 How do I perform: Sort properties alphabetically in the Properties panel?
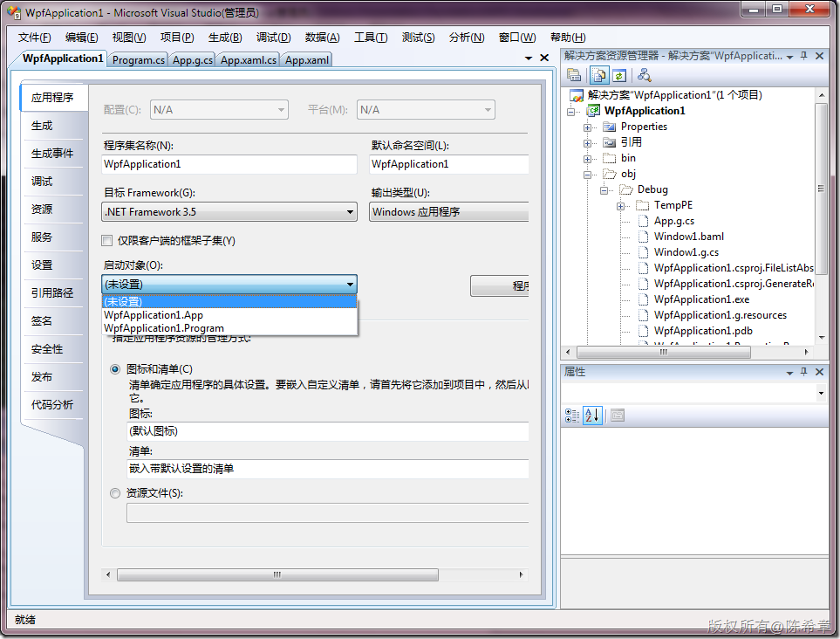[x=592, y=416]
